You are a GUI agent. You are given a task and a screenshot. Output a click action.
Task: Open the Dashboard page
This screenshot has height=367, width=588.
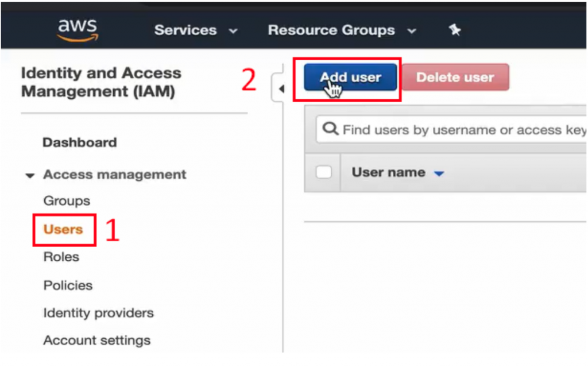point(79,142)
